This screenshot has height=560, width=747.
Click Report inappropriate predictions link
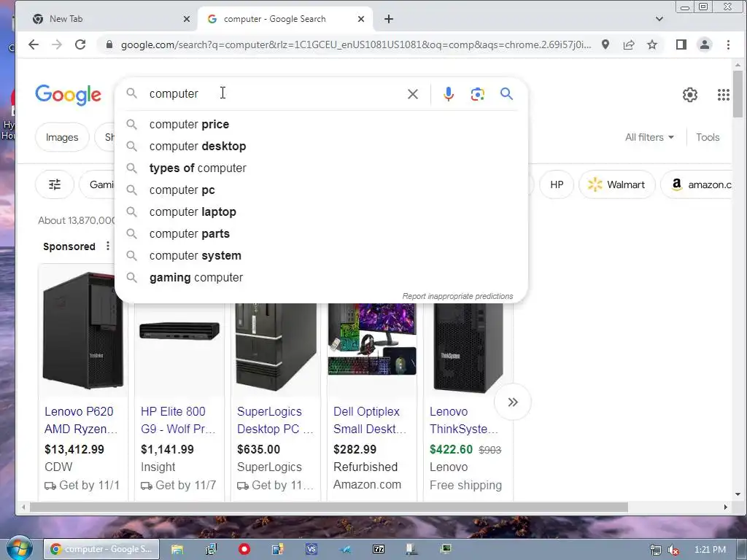pos(457,296)
